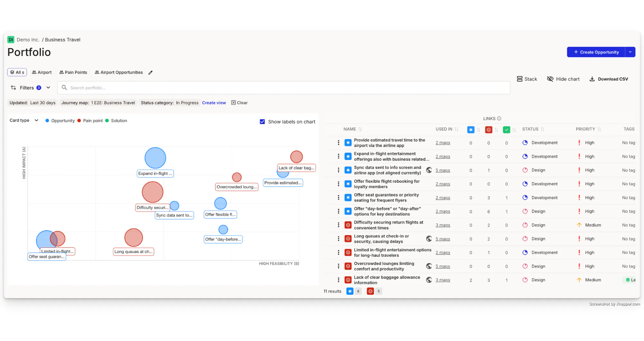Click the Journey map: 1 E2E: Business Travel filter chip
The width and height of the screenshot is (644, 341).
98,103
